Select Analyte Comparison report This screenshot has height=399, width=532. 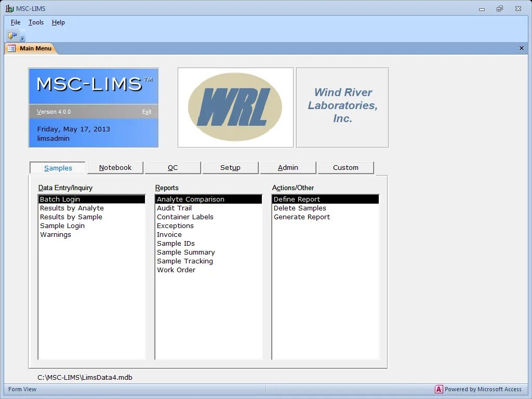pyautogui.click(x=209, y=199)
